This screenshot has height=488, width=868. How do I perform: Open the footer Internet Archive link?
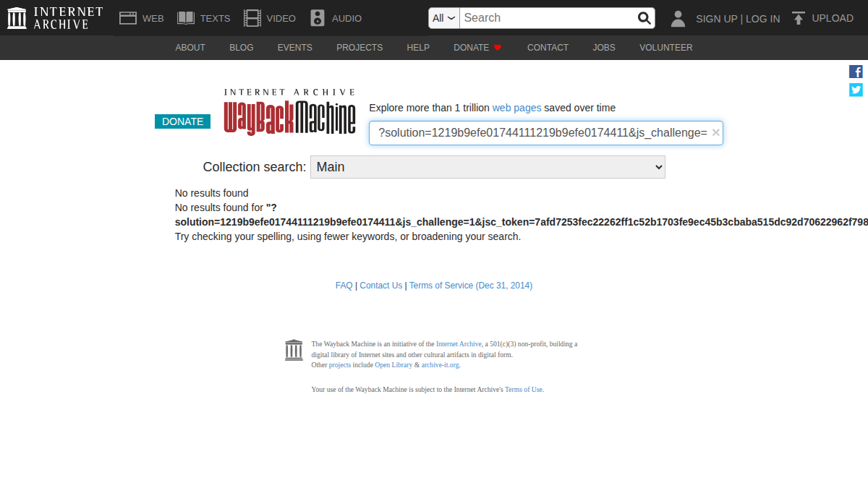click(x=459, y=344)
